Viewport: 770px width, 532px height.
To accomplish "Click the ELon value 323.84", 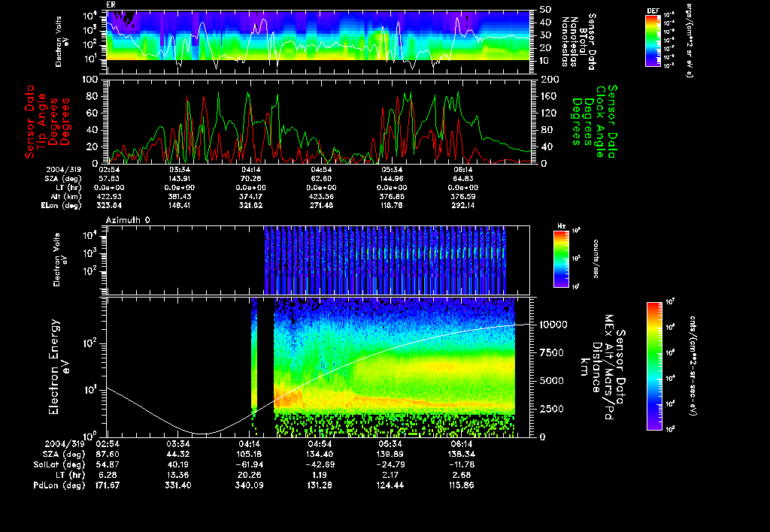I will point(109,206).
